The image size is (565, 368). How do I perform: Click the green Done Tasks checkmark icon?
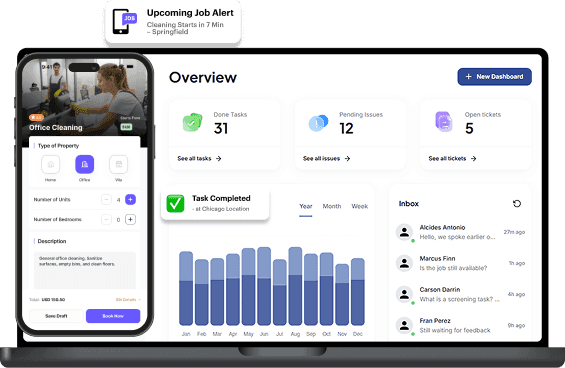point(192,122)
